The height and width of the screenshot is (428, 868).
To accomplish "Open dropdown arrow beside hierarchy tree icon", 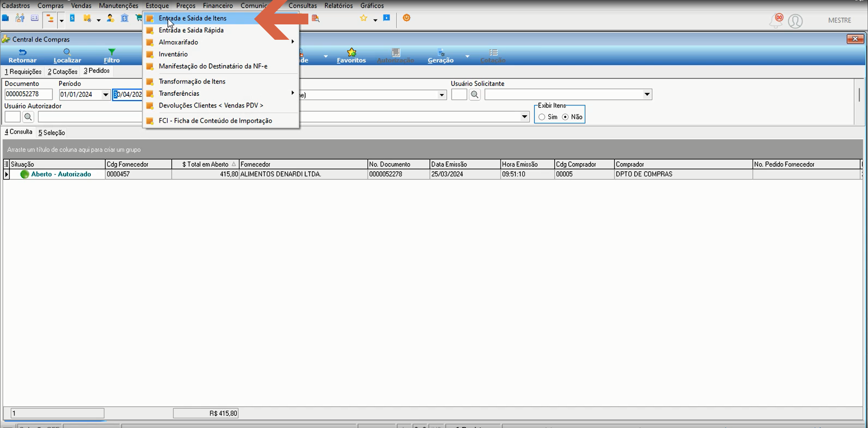I will click(61, 20).
